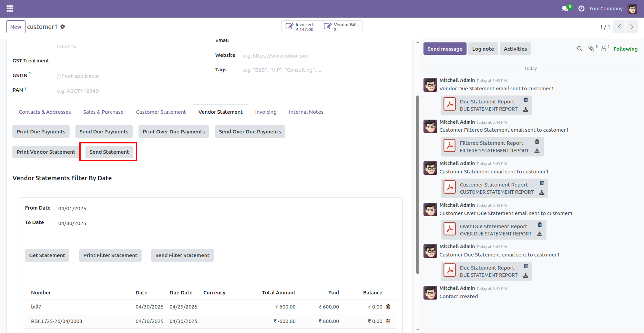Screen dimensions: 644x333
Task: Open the RBILL/25-26/04/0003 record
Action: coord(57,321)
